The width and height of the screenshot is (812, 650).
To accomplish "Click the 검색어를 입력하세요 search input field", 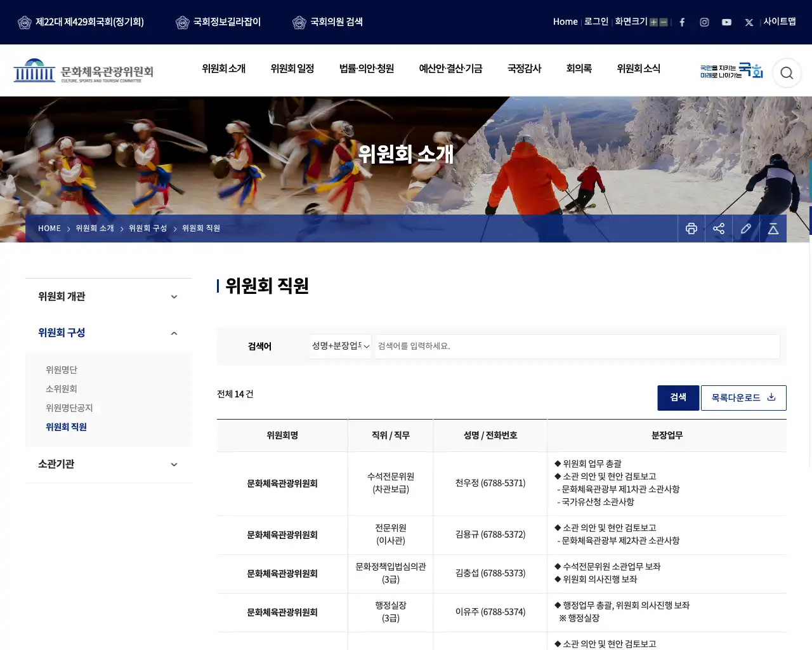I will 577,346.
